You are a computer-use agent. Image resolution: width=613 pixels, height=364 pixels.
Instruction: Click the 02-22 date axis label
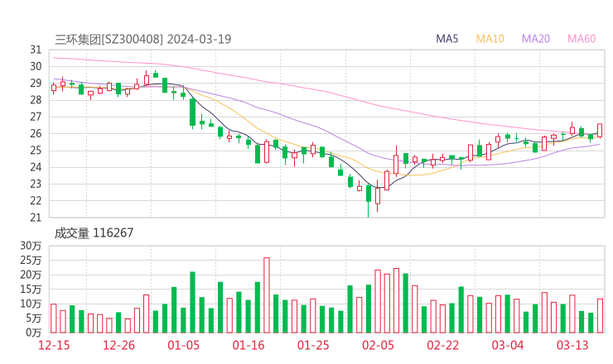point(442,345)
